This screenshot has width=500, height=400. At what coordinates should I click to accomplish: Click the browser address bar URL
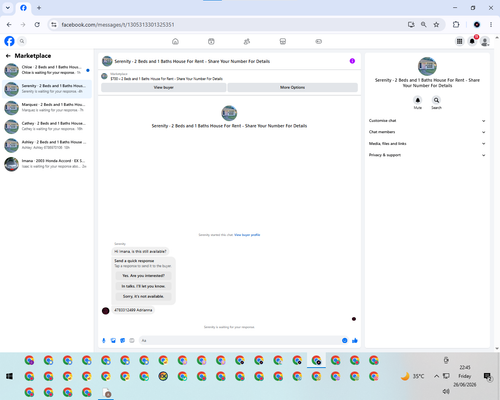[118, 25]
